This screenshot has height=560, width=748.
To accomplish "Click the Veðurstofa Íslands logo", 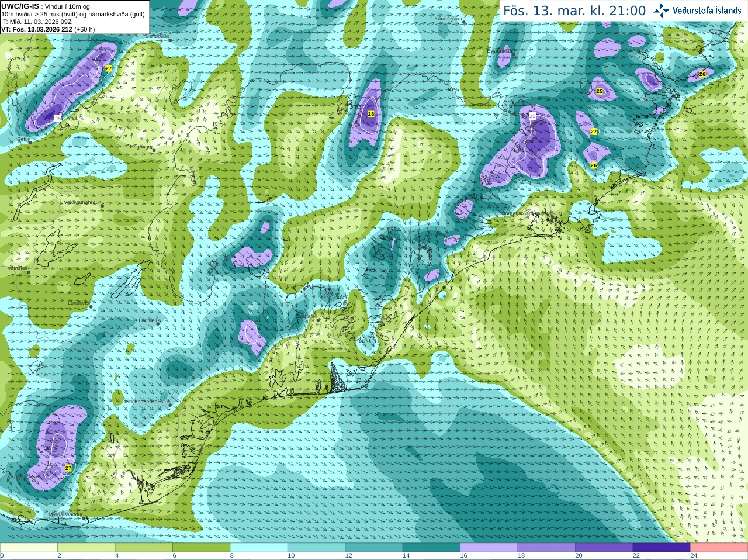I will pos(697,11).
